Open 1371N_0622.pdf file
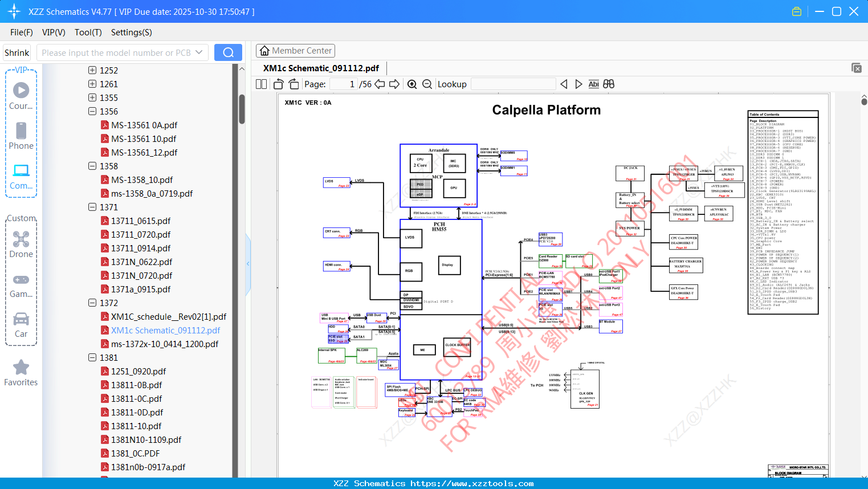Viewport: 868px width, 489px height. 142,262
